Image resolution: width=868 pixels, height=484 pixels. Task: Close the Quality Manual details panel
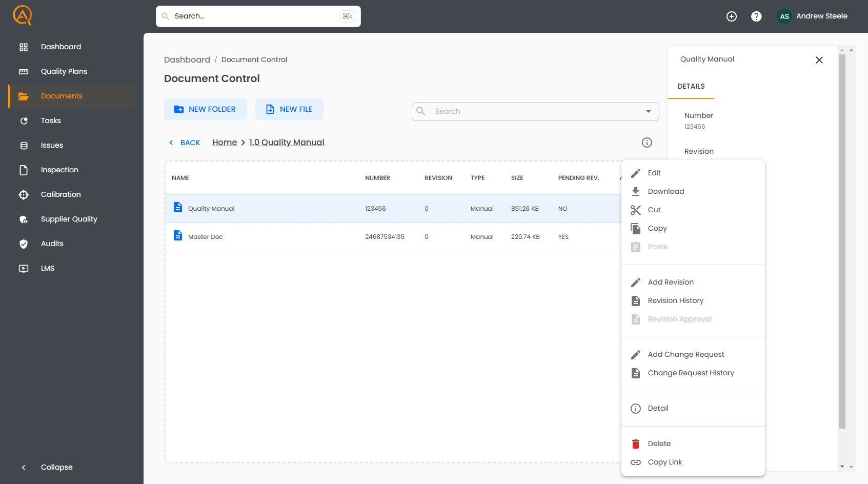819,60
